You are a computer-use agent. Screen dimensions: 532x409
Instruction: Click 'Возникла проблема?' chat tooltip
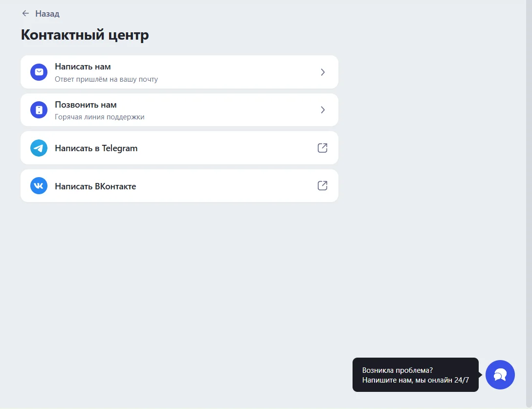tap(416, 375)
